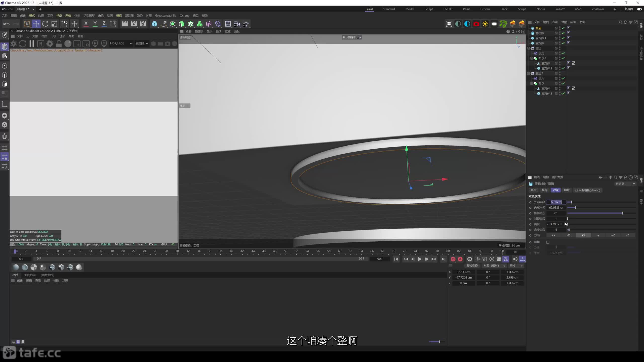Adjust the 高度分段 slider
This screenshot has width=644, height=362.
point(601,230)
